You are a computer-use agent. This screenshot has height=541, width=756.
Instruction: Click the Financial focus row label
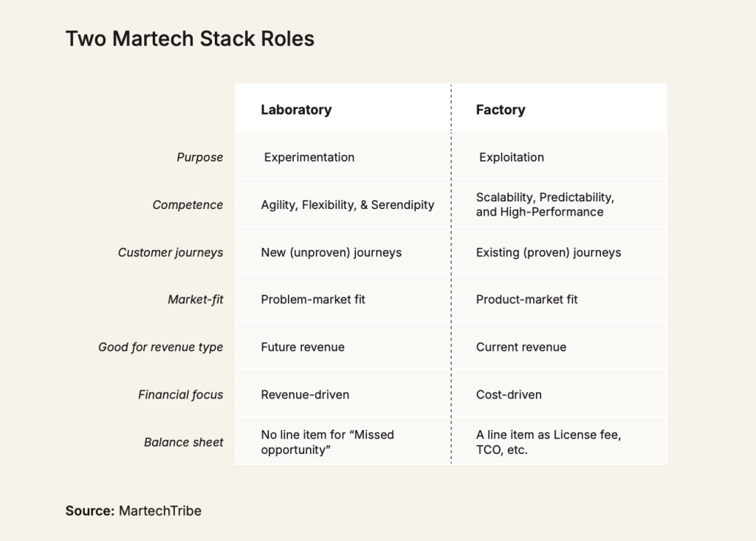(x=180, y=395)
